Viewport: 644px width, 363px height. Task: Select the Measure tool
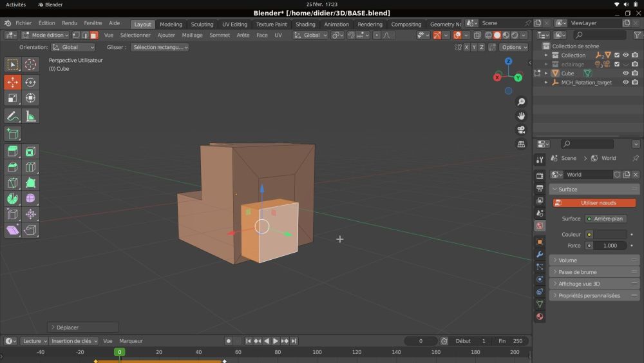pyautogui.click(x=30, y=116)
